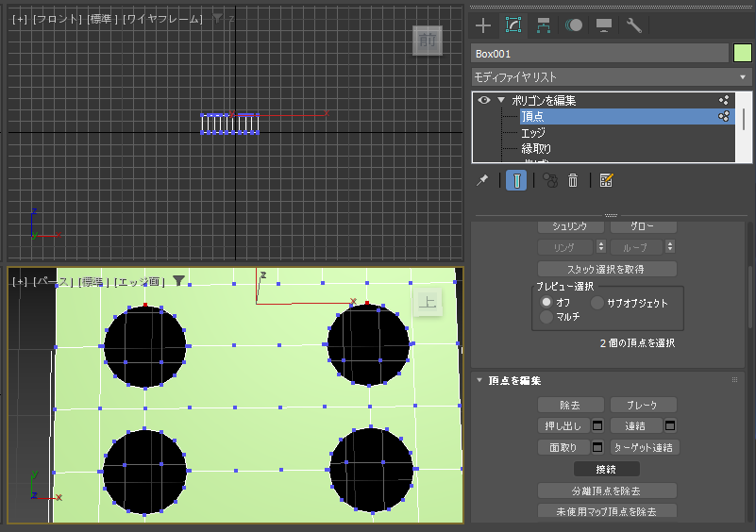The image size is (756, 532).
Task: Select オフ preview selection radio
Action: (546, 302)
